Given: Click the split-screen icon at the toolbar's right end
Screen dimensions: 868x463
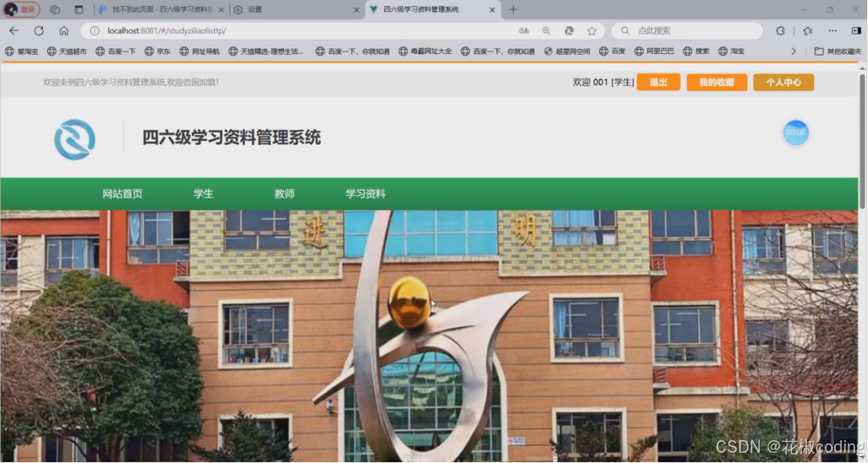Looking at the screenshot, I should [x=855, y=30].
